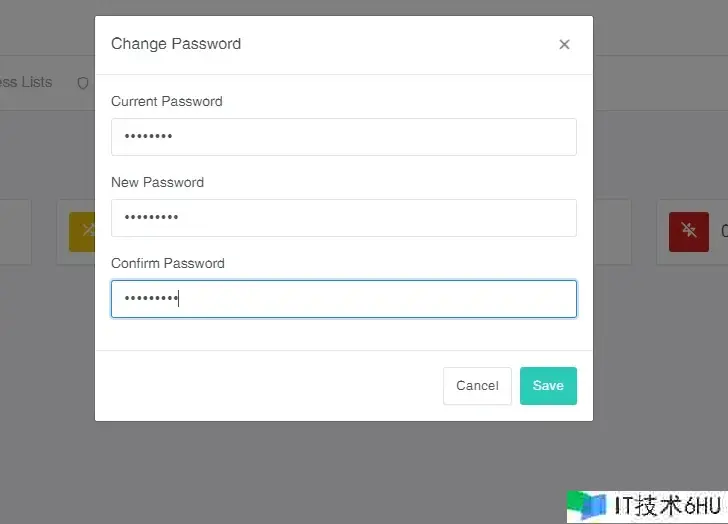The height and width of the screenshot is (524, 728).
Task: Click the partially hidden card at left edge
Action: (15, 231)
